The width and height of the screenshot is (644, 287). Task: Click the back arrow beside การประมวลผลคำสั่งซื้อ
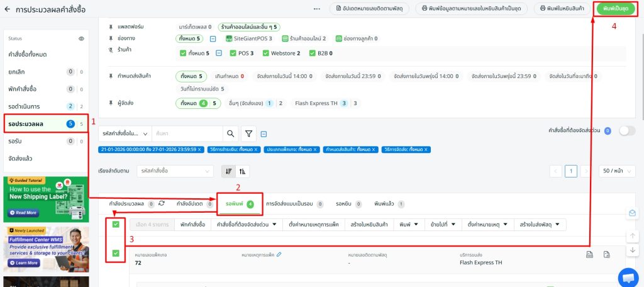tap(8, 9)
